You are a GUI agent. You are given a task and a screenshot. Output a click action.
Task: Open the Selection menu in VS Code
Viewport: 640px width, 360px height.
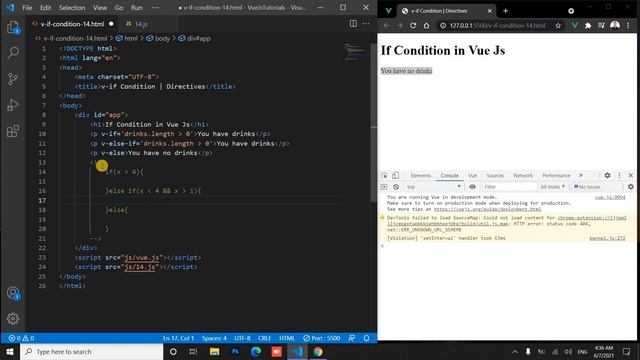click(x=72, y=8)
